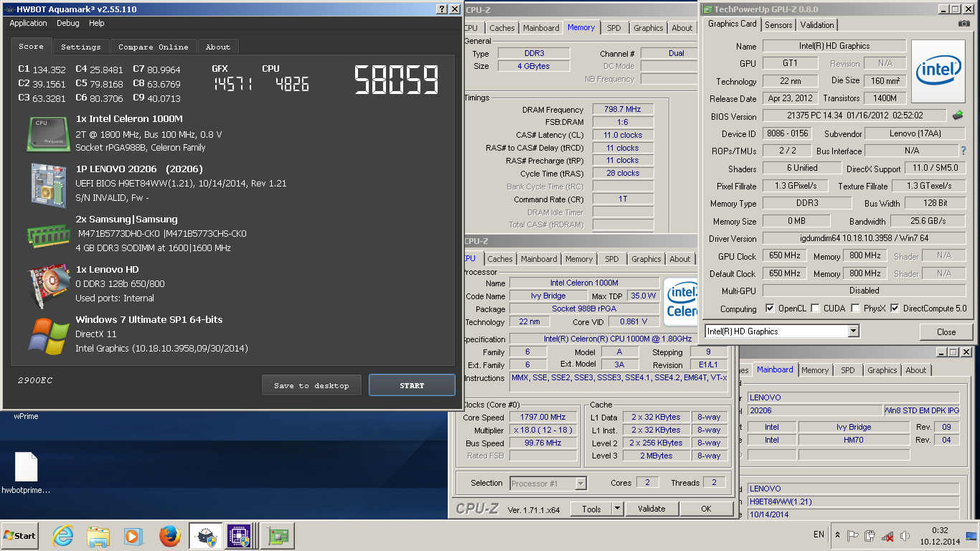Open the Mainboard tab in top CPU-Z window
The height and width of the screenshot is (551, 980).
[x=541, y=28]
